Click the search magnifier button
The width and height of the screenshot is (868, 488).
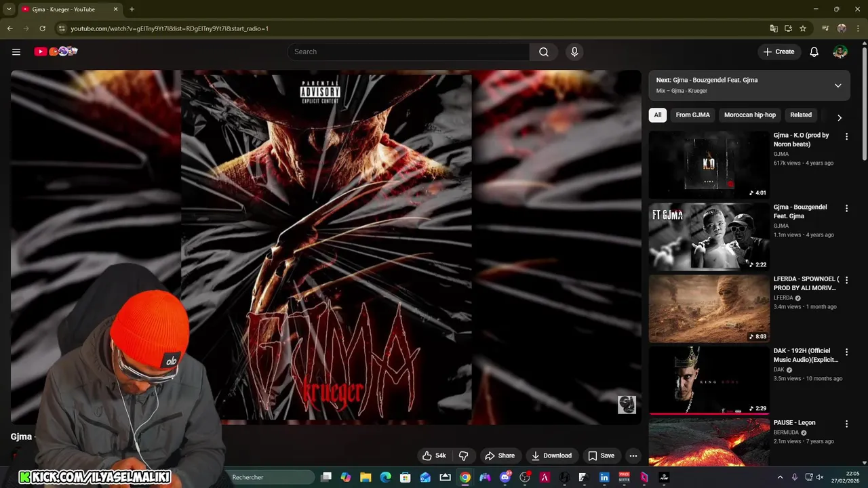pos(544,52)
